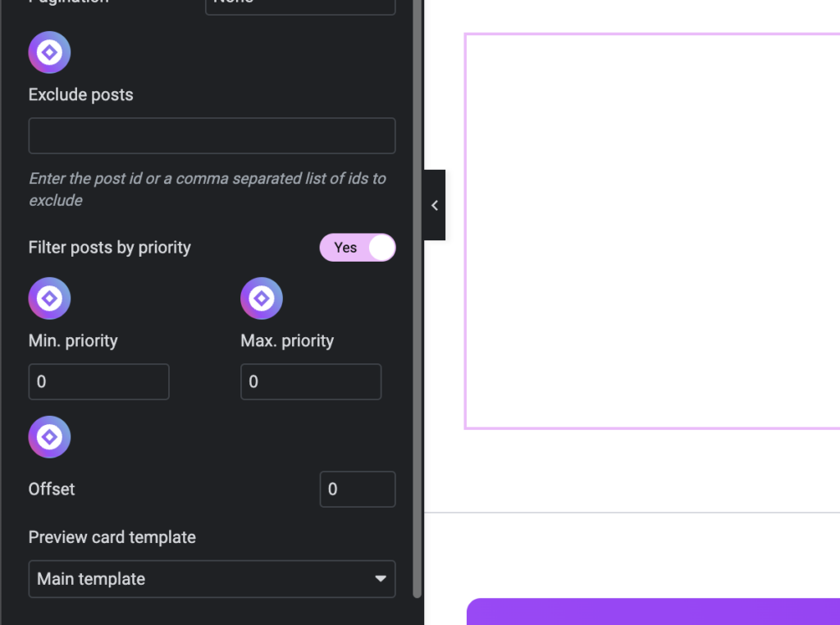840x625 pixels.
Task: Click the settings panel vertical scrollbar
Action: click(x=417, y=295)
